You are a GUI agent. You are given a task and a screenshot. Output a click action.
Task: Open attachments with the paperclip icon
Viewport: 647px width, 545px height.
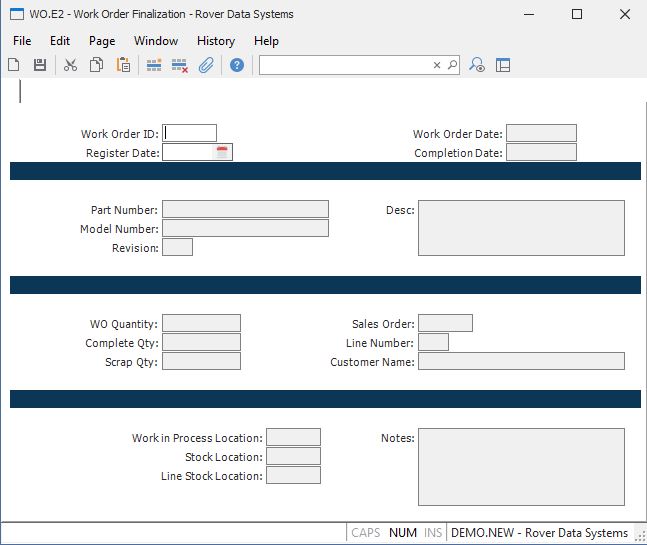(x=206, y=65)
